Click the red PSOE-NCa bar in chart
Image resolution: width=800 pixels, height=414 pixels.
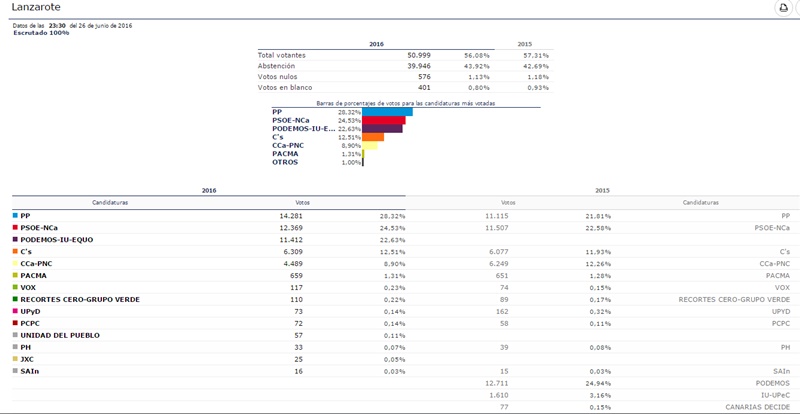coord(383,120)
